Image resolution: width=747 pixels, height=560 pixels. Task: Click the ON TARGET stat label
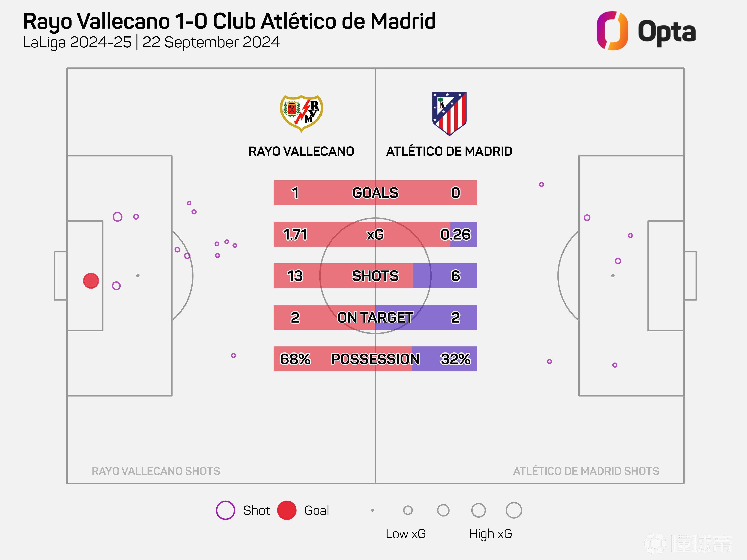tap(375, 318)
